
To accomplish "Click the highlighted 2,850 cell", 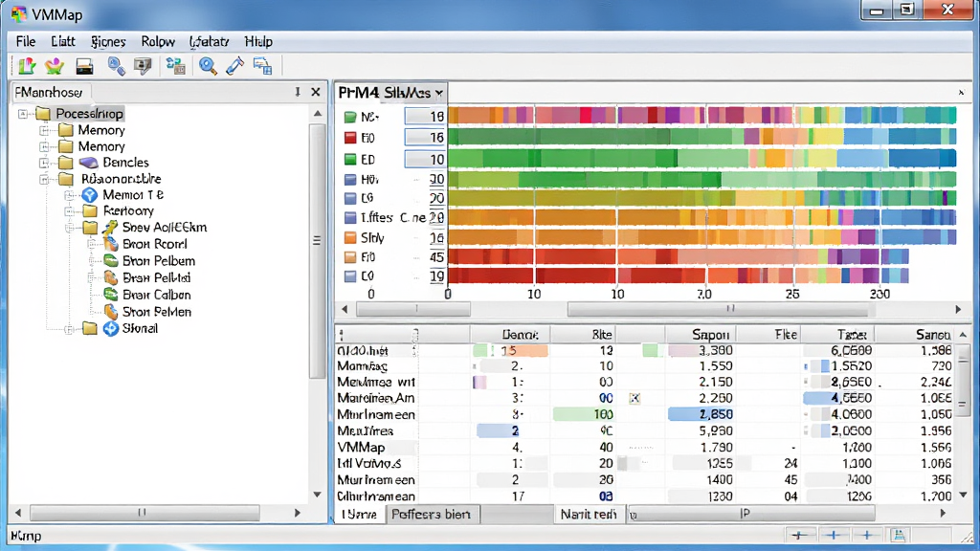I will tap(701, 414).
